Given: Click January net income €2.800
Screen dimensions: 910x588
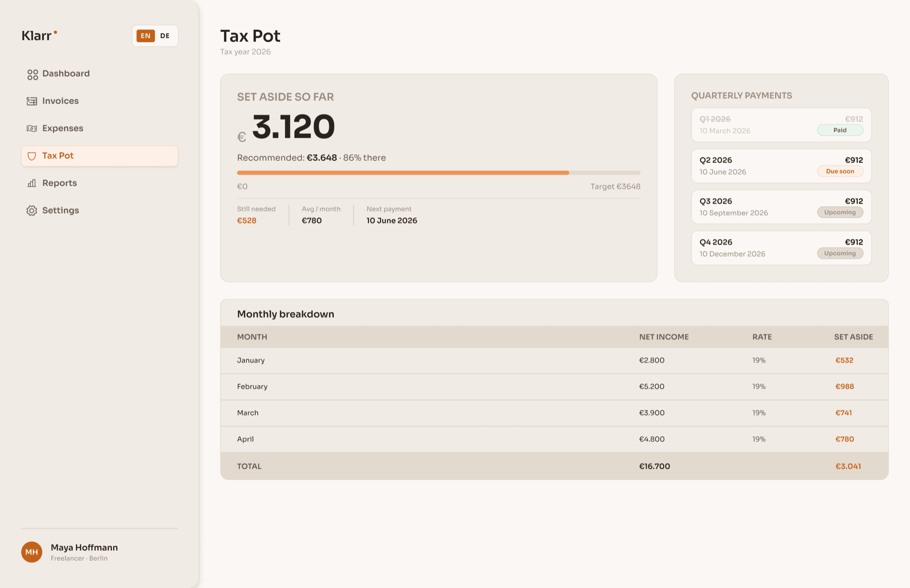Looking at the screenshot, I should (x=652, y=360).
